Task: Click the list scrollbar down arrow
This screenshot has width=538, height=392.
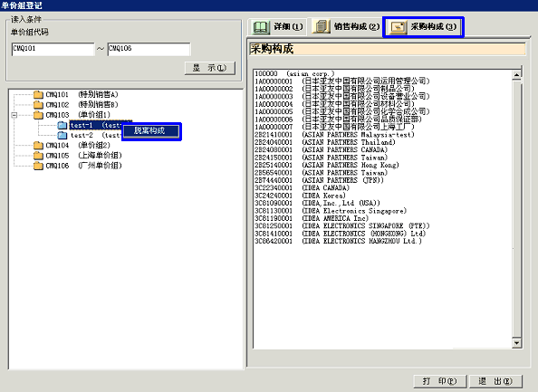Action: coord(517,342)
